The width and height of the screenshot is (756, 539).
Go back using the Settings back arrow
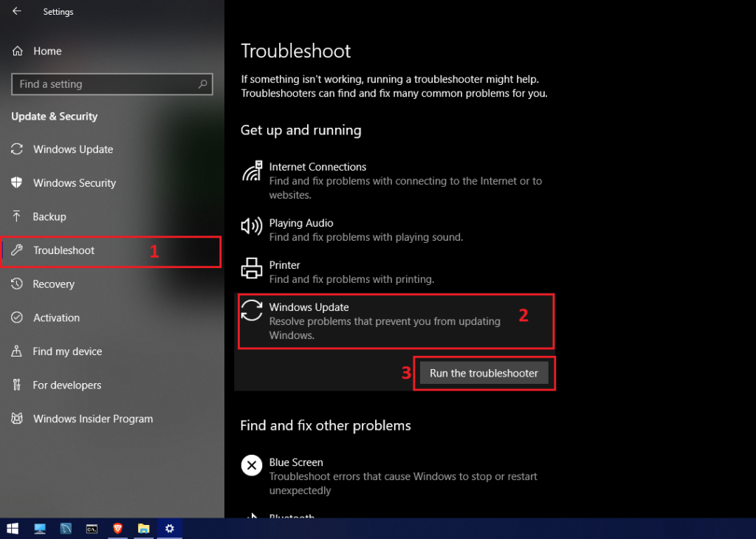tap(17, 11)
